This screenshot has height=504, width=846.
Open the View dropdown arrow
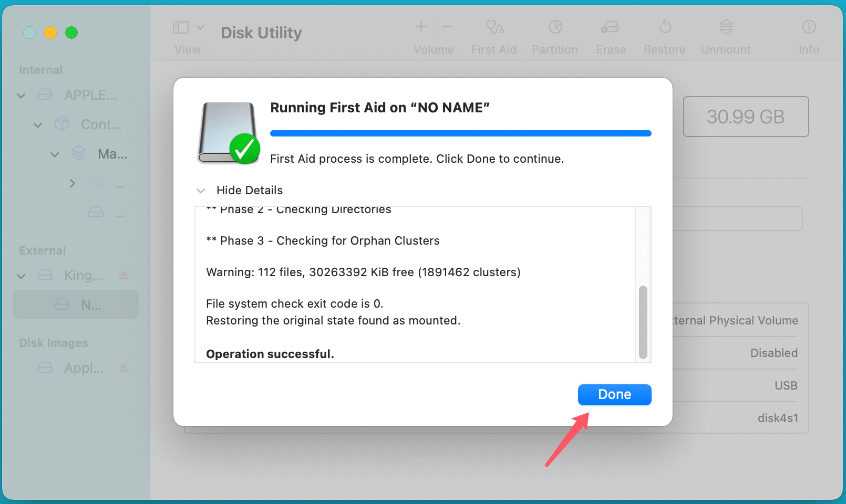point(200,27)
